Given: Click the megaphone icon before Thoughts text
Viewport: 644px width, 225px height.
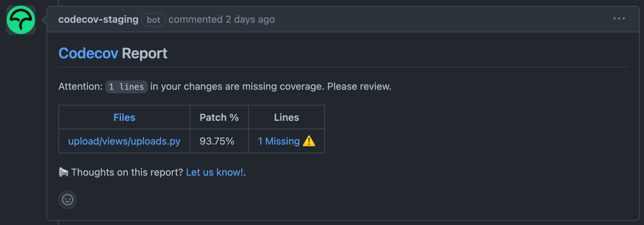Looking at the screenshot, I should [x=63, y=172].
